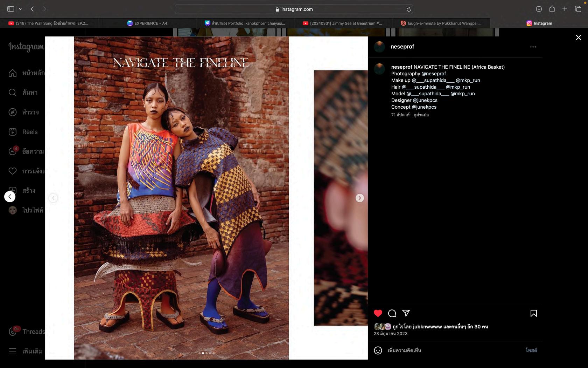The image size is (588, 368).
Task: Open Search (ค้นหา) in sidebar
Action: click(23, 93)
